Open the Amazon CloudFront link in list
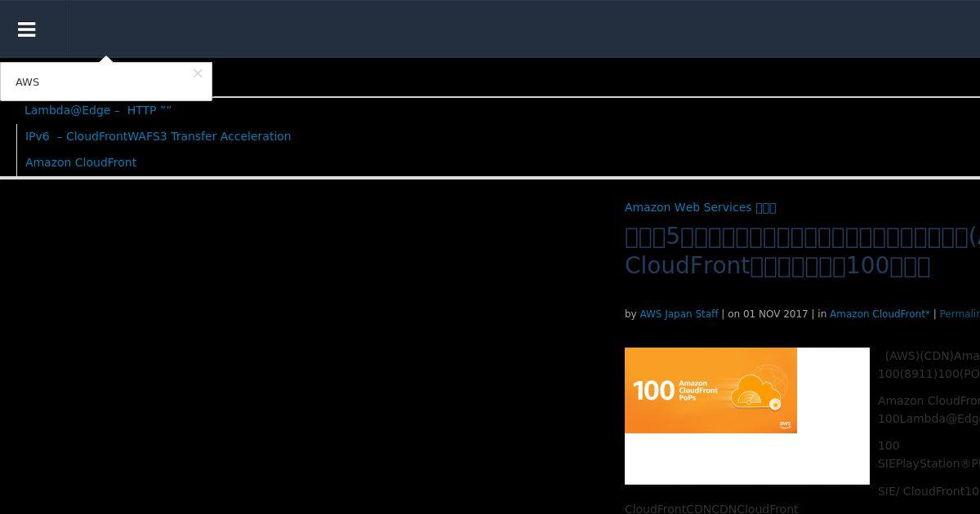Viewport: 980px width, 514px height. point(81,162)
